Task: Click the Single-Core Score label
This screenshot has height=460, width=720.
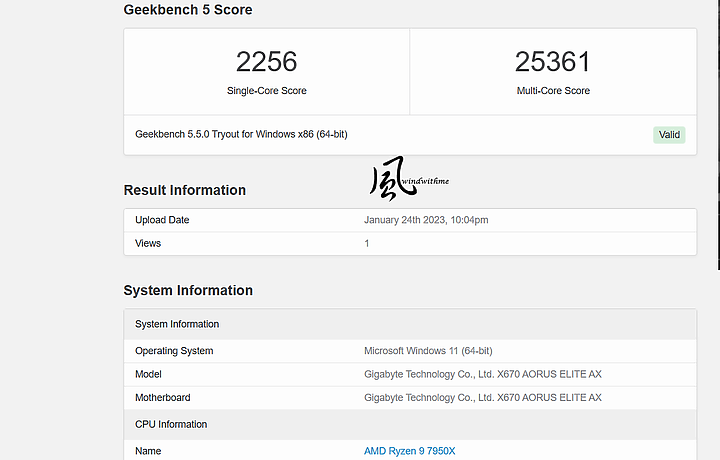Action: (x=266, y=91)
